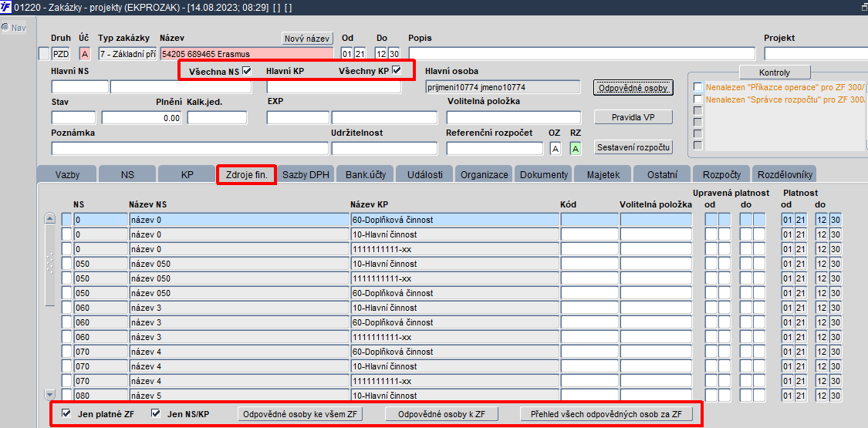The height and width of the screenshot is (428, 868).
Task: Click Sestavení rozpočtu button
Action: pyautogui.click(x=633, y=147)
